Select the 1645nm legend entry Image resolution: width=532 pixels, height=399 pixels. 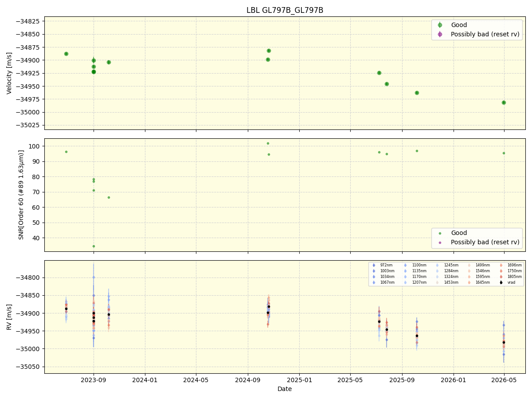pyautogui.click(x=479, y=282)
